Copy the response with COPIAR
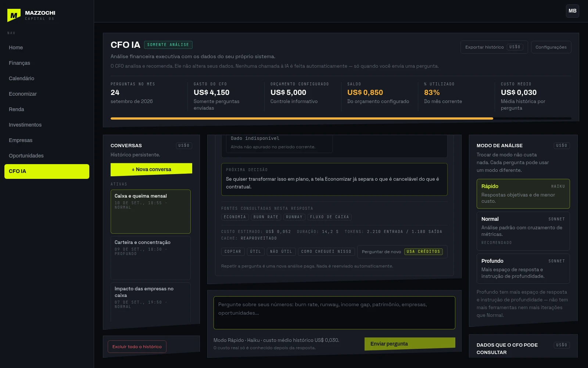 [233, 252]
